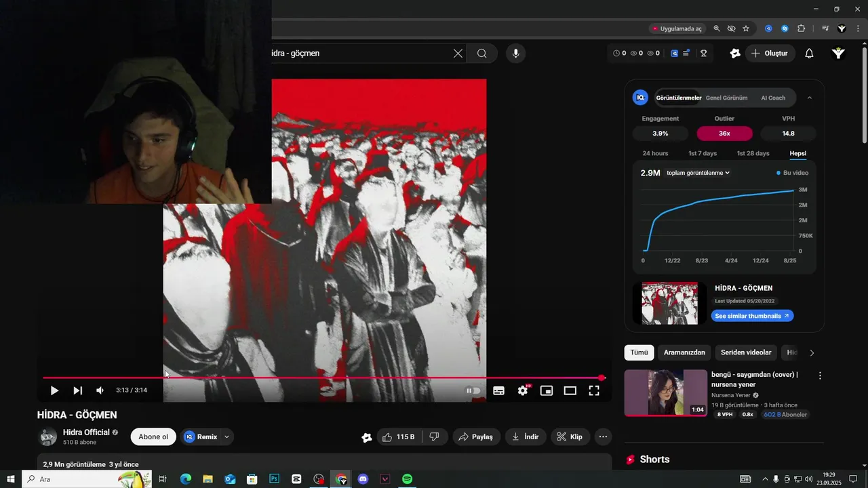Select the '1st 7 days' range tab
Viewport: 868px width, 488px height.
pos(703,153)
